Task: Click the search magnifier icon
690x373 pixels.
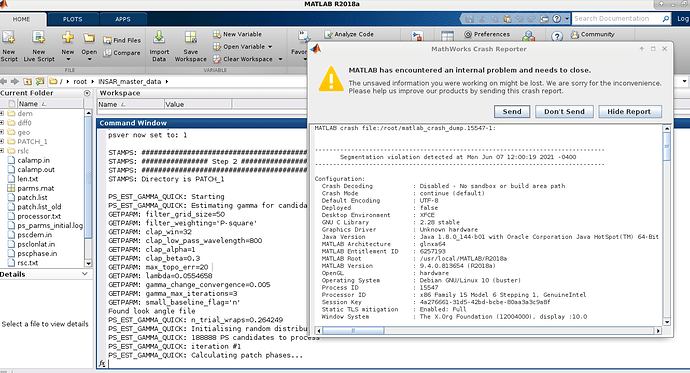Action: click(x=665, y=18)
